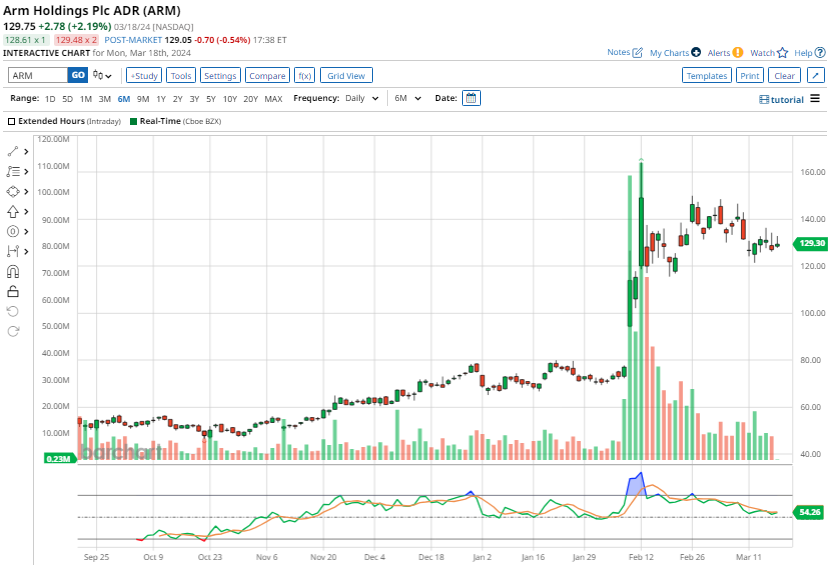This screenshot has height=568, width=834.
Task: Click the 0.23M volume marker
Action: click(60, 458)
